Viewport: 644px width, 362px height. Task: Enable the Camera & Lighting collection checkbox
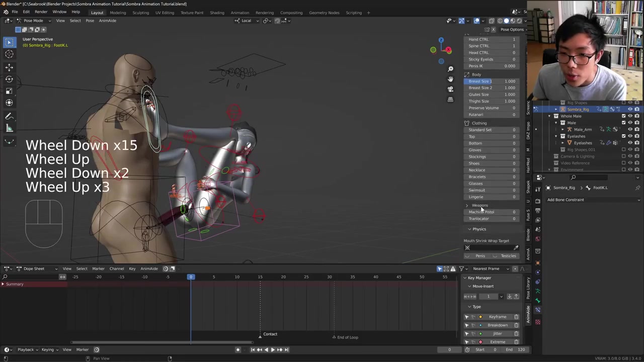623,156
